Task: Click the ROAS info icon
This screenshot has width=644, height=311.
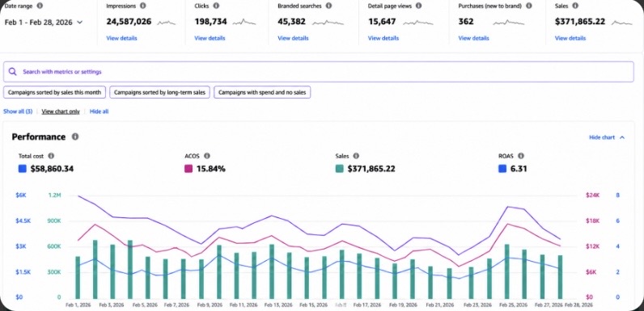Action: (521, 156)
